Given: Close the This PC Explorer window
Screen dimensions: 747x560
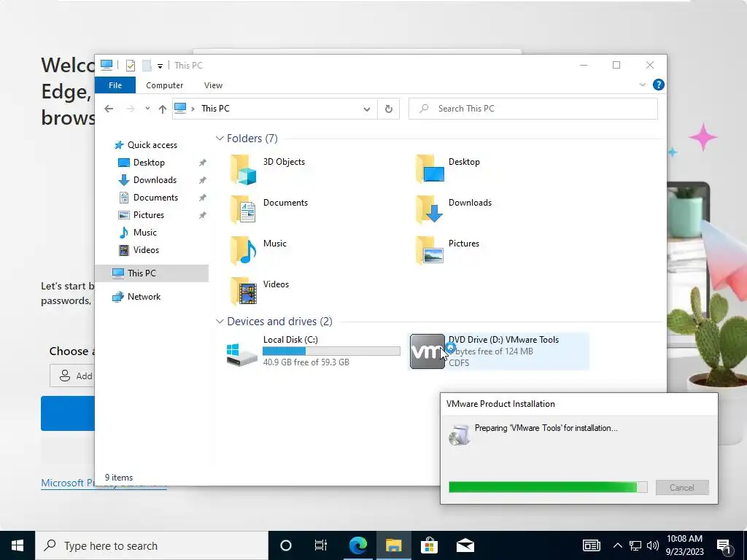Looking at the screenshot, I should (x=650, y=65).
